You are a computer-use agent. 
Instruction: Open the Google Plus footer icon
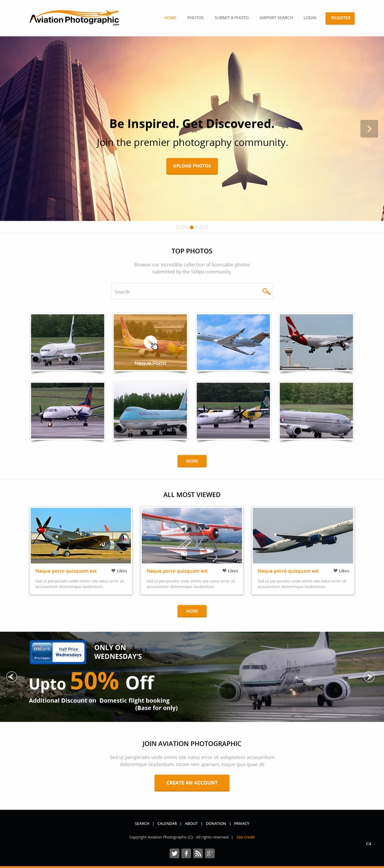tap(210, 853)
